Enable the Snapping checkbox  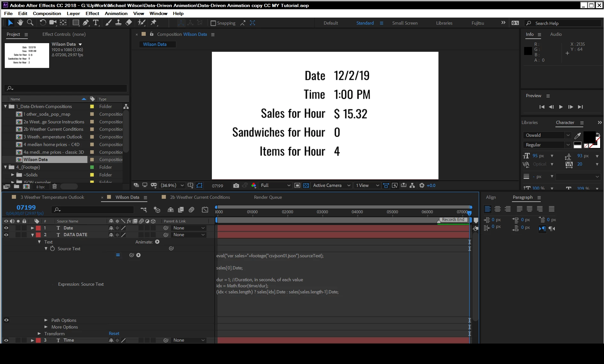pyautogui.click(x=213, y=23)
